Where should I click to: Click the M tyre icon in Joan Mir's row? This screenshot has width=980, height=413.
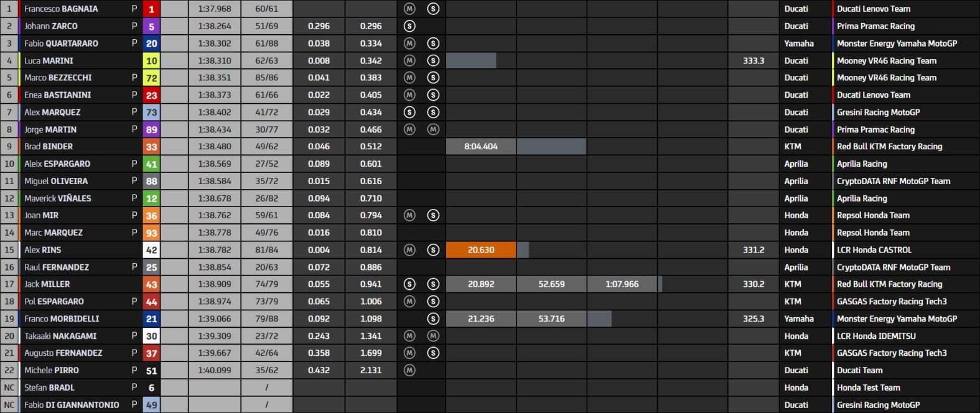pyautogui.click(x=409, y=215)
